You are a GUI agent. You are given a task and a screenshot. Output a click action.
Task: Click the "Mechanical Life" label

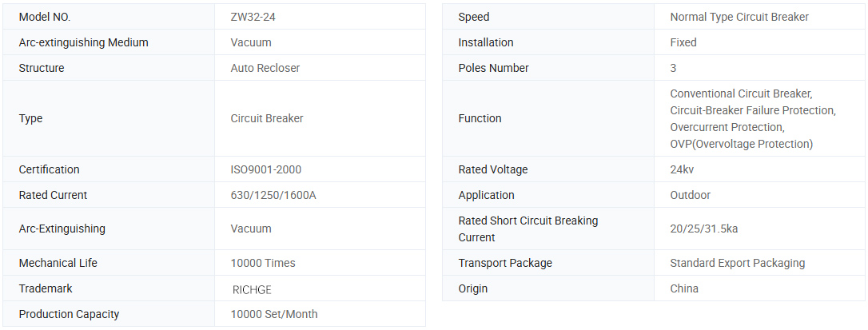(58, 263)
